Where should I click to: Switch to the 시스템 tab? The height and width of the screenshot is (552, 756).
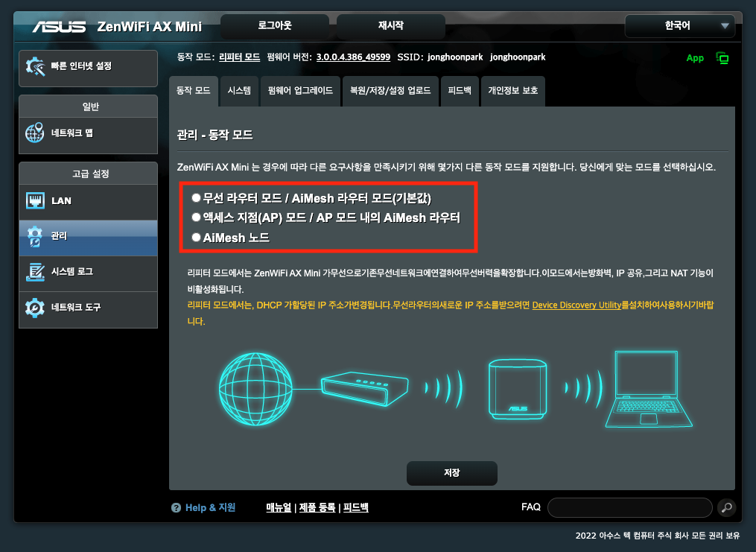point(239,91)
